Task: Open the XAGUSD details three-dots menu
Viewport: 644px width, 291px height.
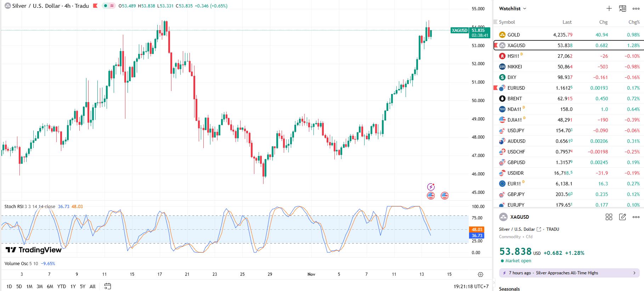Action: (636, 217)
